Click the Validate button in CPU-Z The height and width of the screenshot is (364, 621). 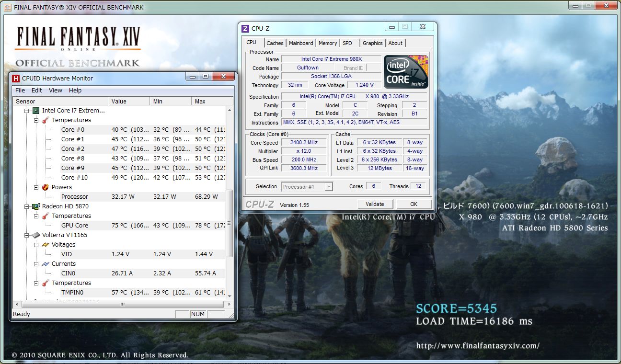(375, 204)
